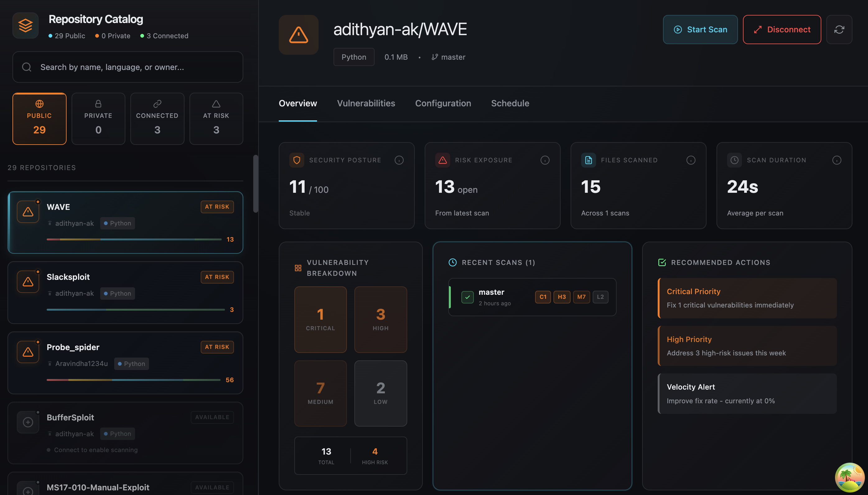Click the WAVE vulnerability severity bar
This screenshot has width=868, height=495.
(x=134, y=239)
